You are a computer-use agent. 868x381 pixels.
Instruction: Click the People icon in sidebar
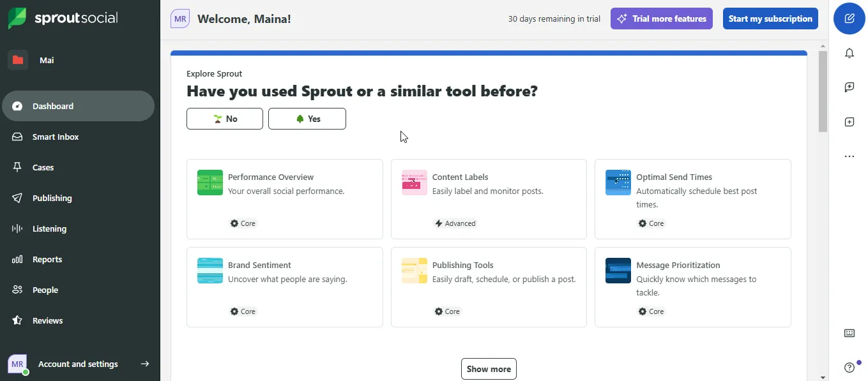[18, 290]
